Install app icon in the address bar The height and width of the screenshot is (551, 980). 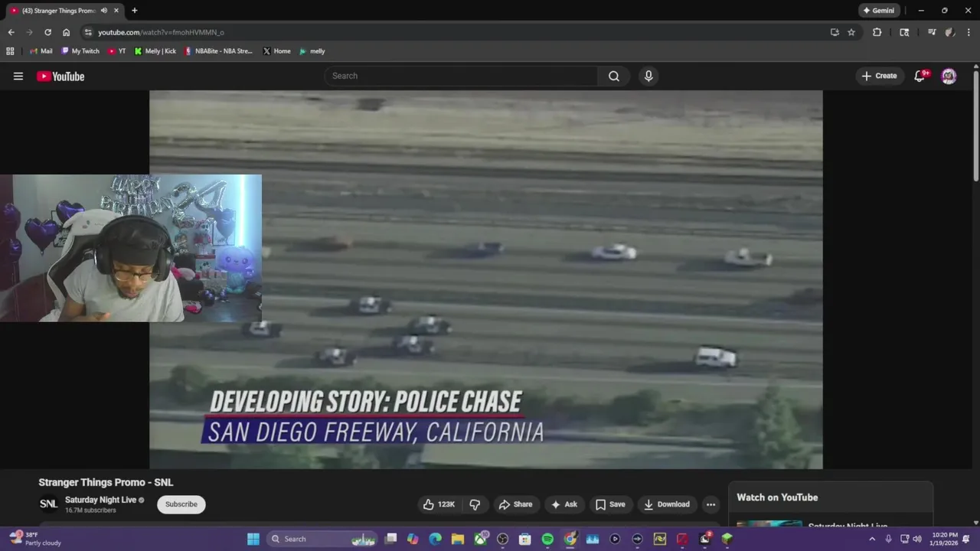[x=835, y=32]
